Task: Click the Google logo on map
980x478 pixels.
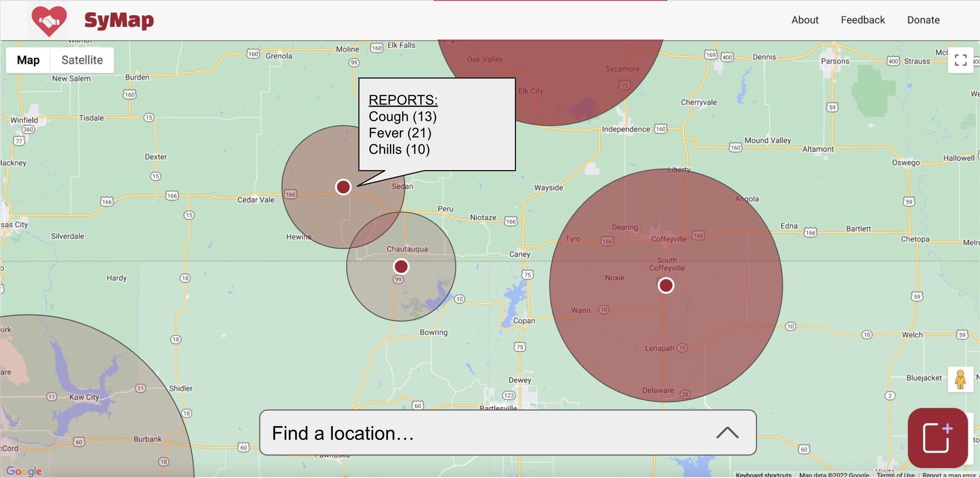Action: click(x=24, y=471)
